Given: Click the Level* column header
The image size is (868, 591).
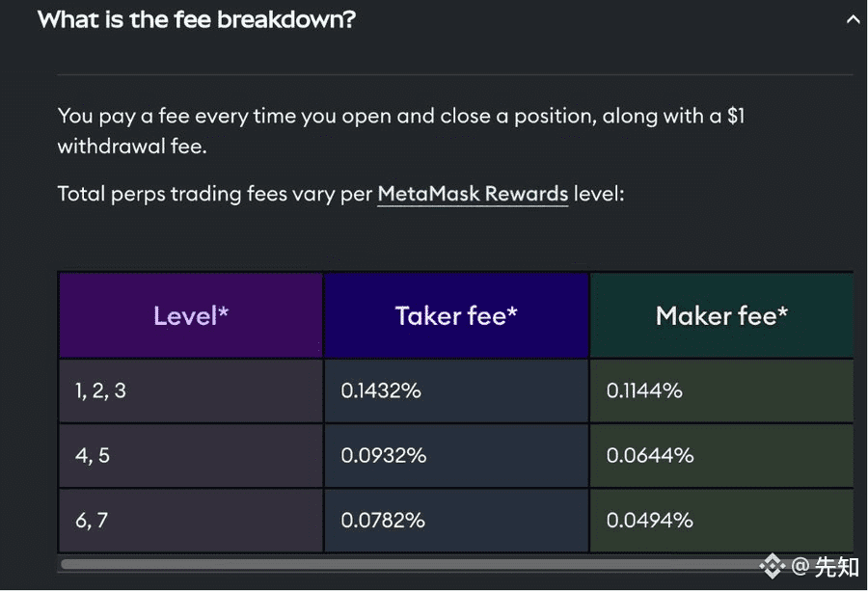Looking at the screenshot, I should 191,315.
